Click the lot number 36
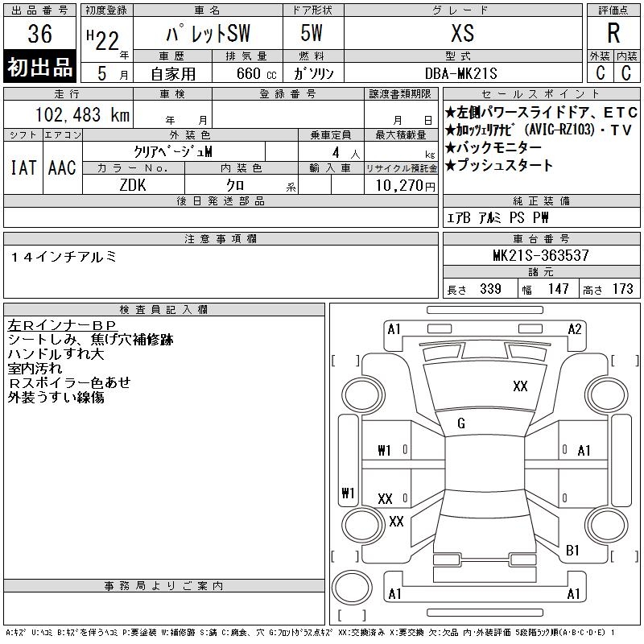The height and width of the screenshot is (644, 644). [39, 33]
